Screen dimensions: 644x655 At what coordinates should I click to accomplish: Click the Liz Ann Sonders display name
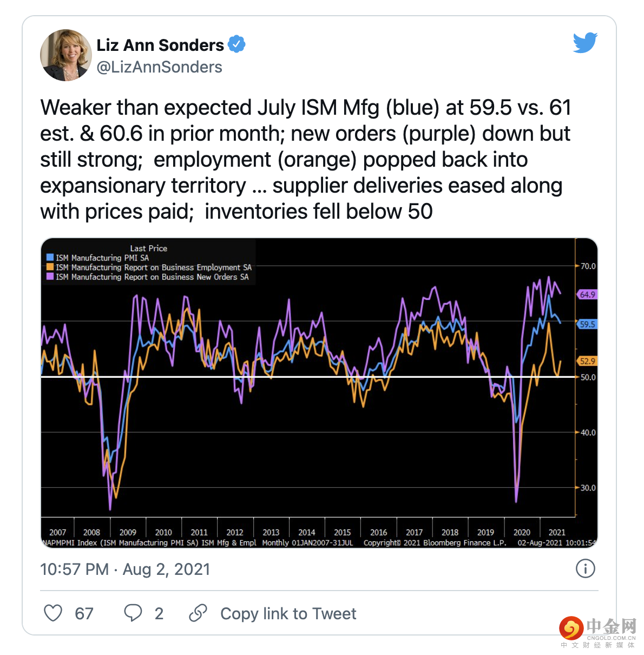(x=160, y=45)
